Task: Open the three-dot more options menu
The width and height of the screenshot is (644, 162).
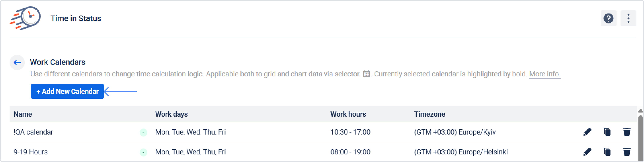Action: [628, 18]
